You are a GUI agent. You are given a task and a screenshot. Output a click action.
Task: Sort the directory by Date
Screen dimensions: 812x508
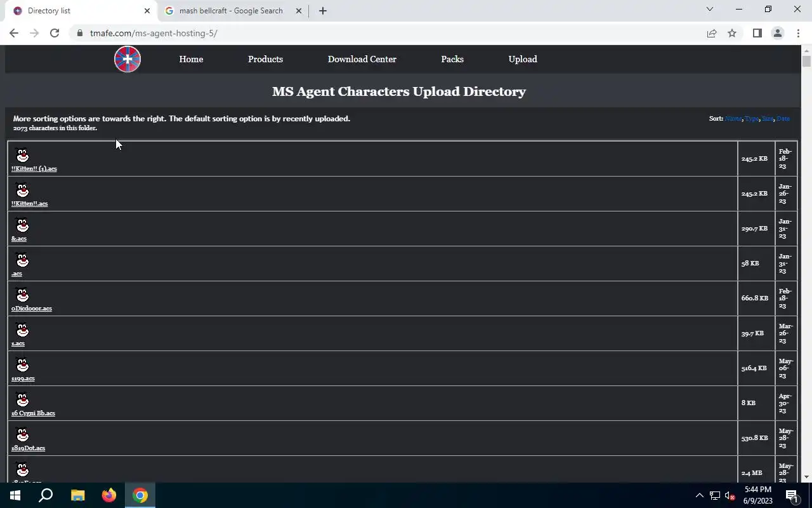783,119
